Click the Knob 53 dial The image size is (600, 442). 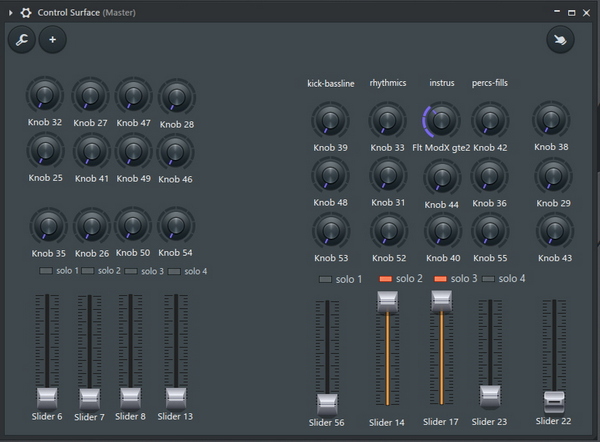click(331, 231)
